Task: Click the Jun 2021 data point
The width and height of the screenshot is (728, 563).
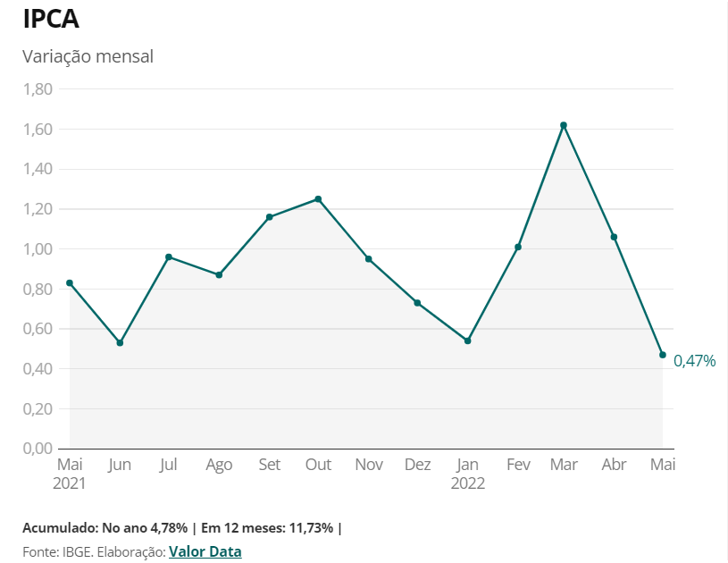Action: (120, 343)
